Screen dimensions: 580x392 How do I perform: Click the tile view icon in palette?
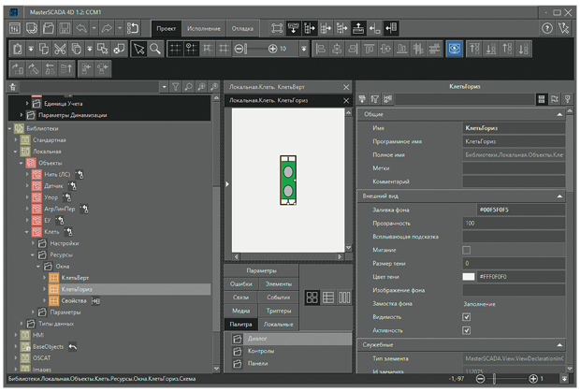(x=312, y=298)
